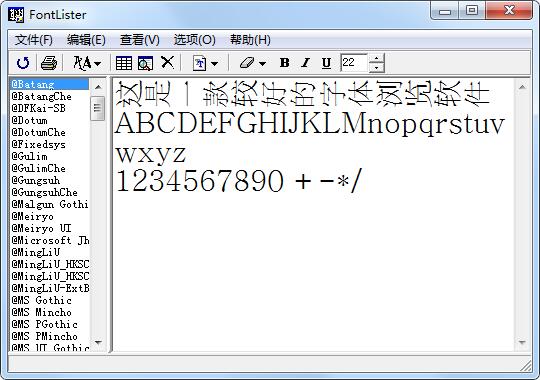The image size is (540, 380).
Task: Click the font preview magnifier icon
Action: coord(145,63)
